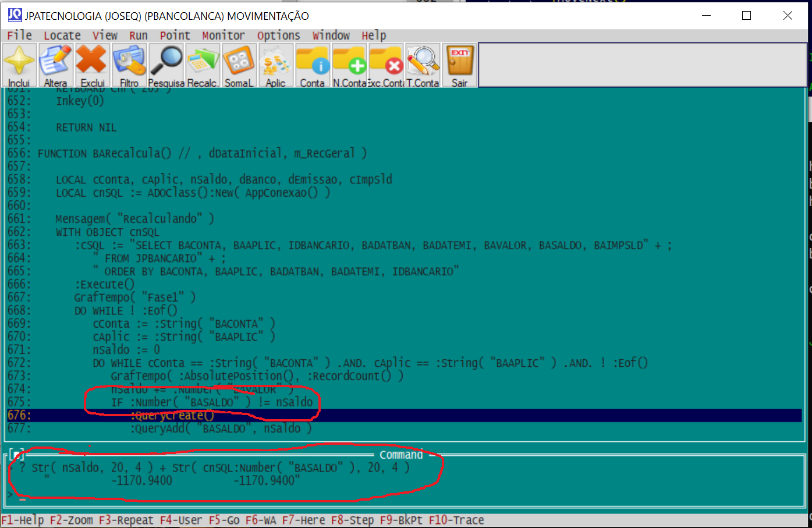Open the Run menu
The image size is (812, 528).
click(139, 36)
